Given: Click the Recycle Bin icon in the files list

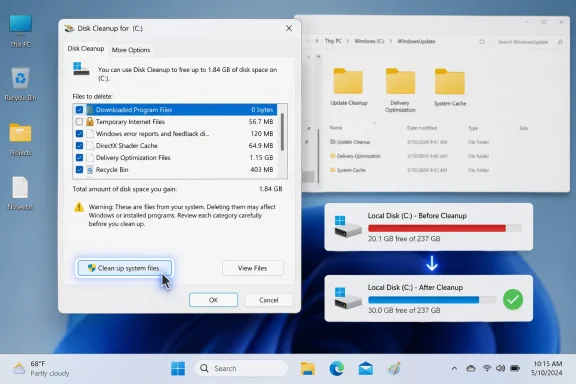Looking at the screenshot, I should point(90,170).
